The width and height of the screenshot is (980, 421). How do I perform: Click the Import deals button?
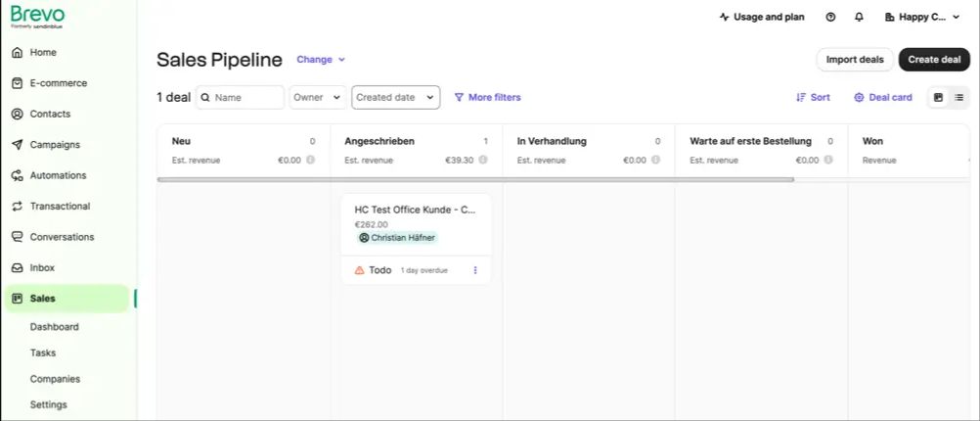(855, 60)
